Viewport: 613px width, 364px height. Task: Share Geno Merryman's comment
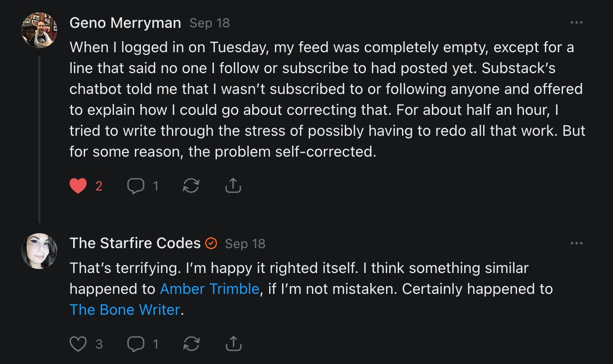[x=233, y=186]
